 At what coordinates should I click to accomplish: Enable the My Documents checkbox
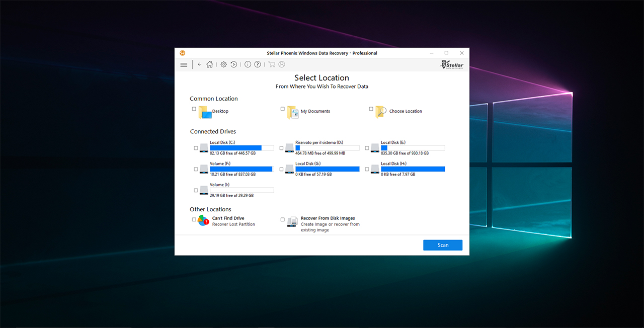point(283,109)
